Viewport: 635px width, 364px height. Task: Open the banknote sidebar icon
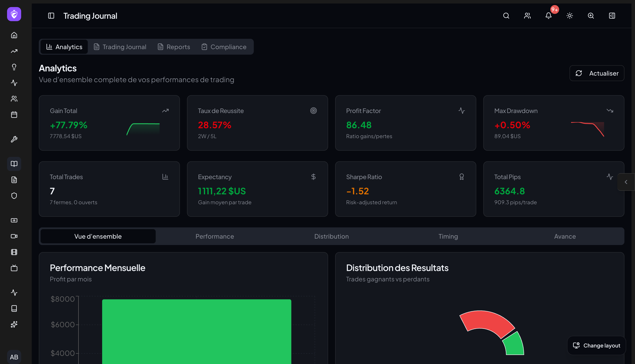pyautogui.click(x=14, y=220)
